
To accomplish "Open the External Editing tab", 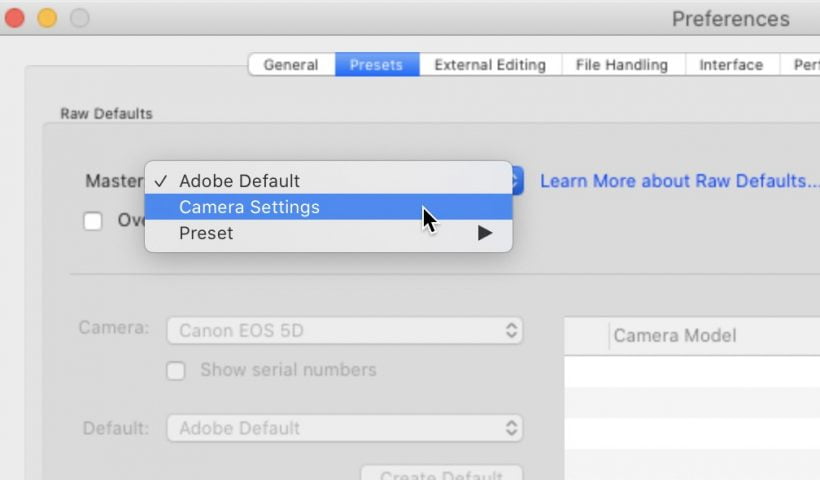I will click(x=490, y=65).
